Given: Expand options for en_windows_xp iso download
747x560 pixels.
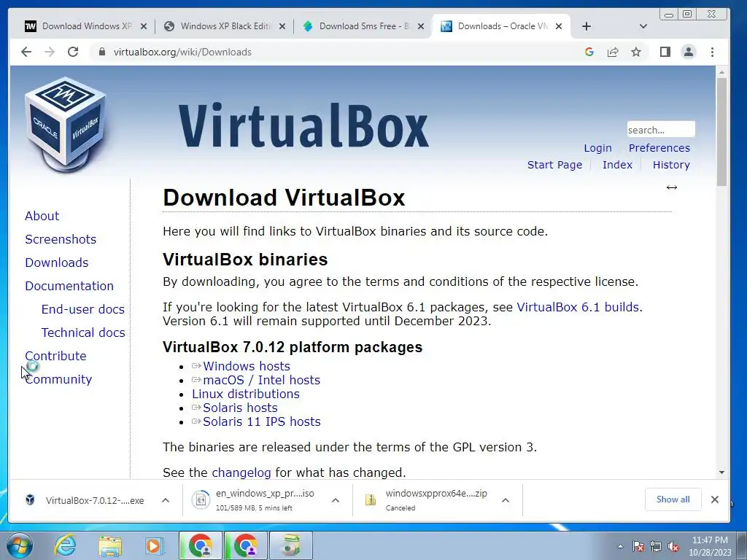Looking at the screenshot, I should [x=336, y=500].
